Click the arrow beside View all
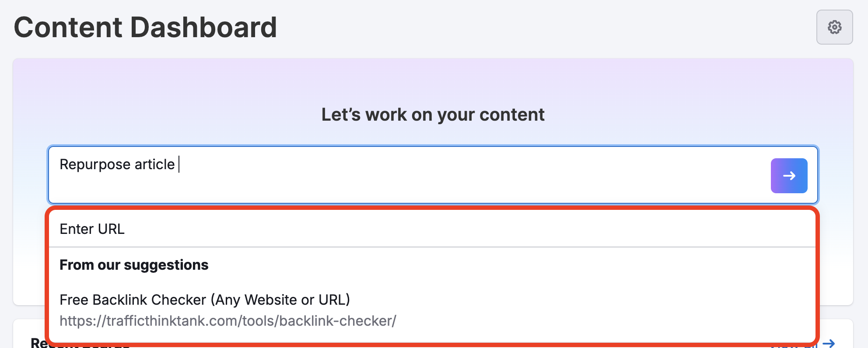Viewport: 868px width, 348px height. pyautogui.click(x=829, y=344)
